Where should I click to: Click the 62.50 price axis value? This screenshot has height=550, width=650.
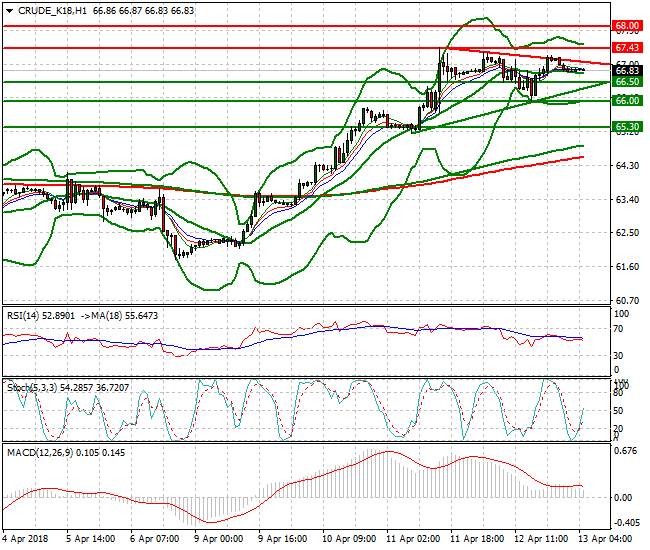pyautogui.click(x=627, y=233)
